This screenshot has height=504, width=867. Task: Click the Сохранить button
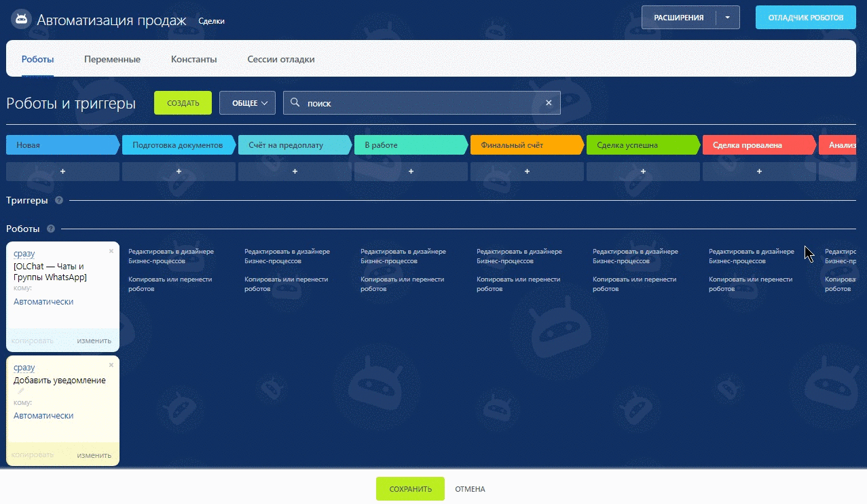[410, 489]
